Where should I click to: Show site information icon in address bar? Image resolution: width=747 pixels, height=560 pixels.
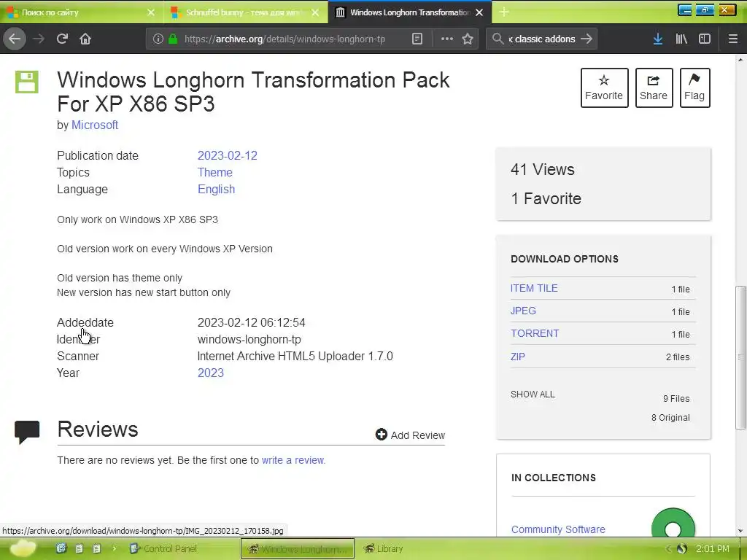(158, 39)
